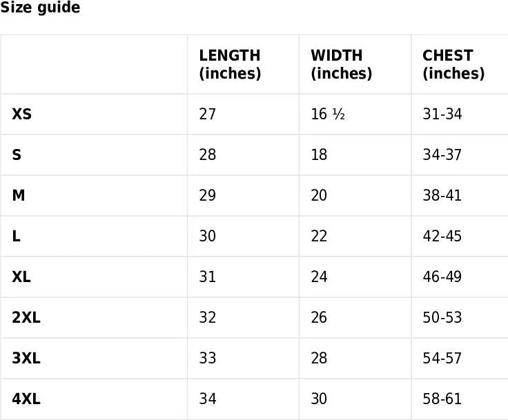Viewport: 508px width, 420px height.
Task: Click the 31-34 chest range cell
Action: pos(442,114)
